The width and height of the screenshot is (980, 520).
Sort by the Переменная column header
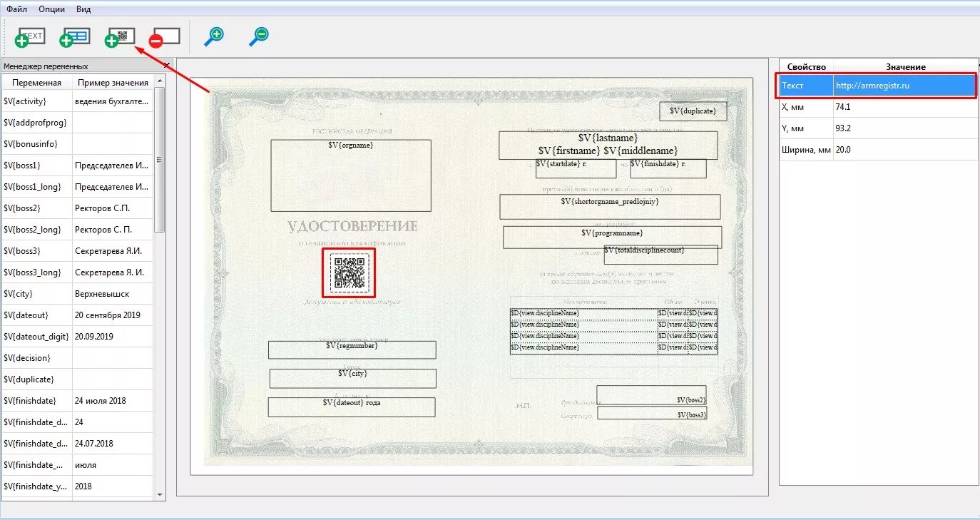tap(36, 82)
